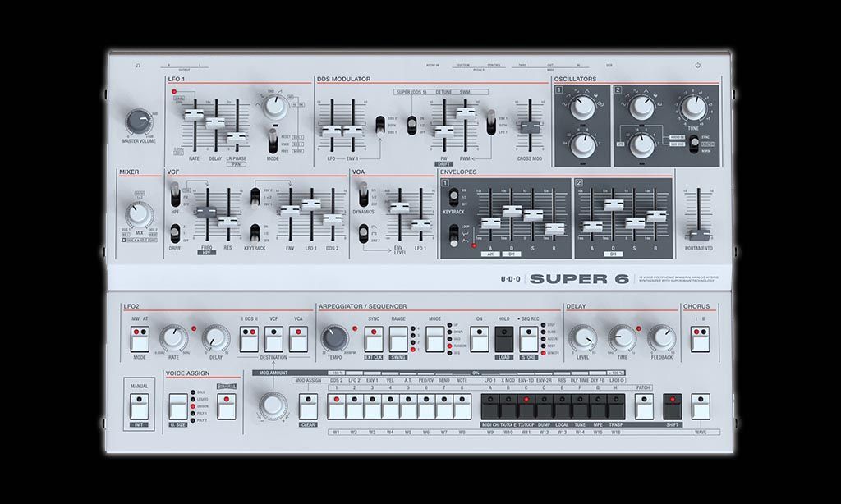
Task: Click the VCF Freq slider
Action: coord(206,213)
